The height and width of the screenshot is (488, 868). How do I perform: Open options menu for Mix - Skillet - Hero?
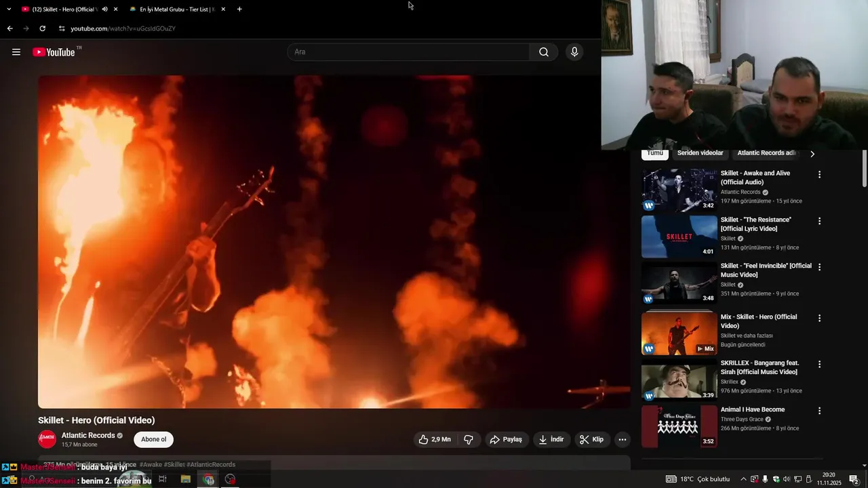click(x=819, y=318)
